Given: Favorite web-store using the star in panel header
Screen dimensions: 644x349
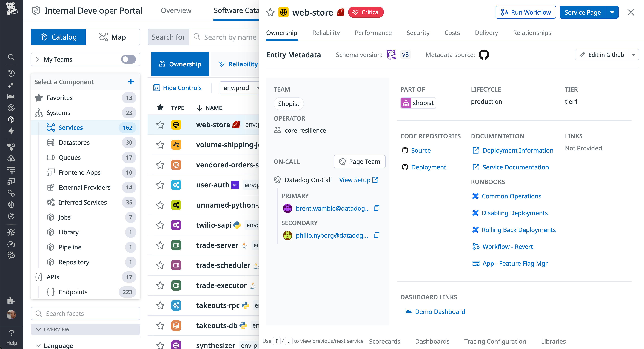Looking at the screenshot, I should [270, 12].
